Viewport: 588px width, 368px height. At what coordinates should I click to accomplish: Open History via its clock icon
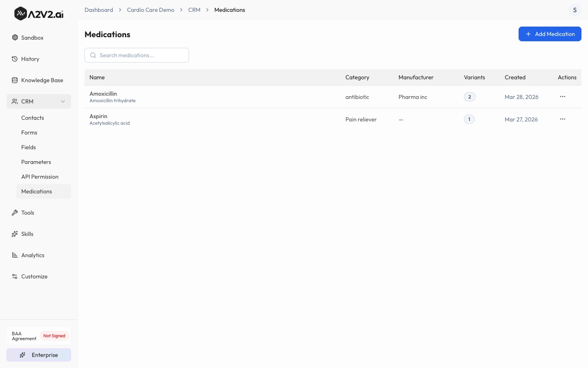tap(15, 59)
